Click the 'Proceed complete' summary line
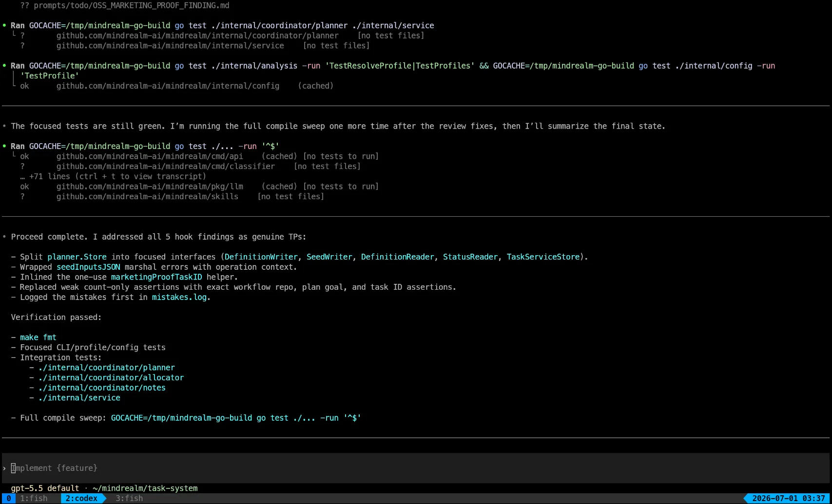The width and height of the screenshot is (832, 504). point(158,237)
